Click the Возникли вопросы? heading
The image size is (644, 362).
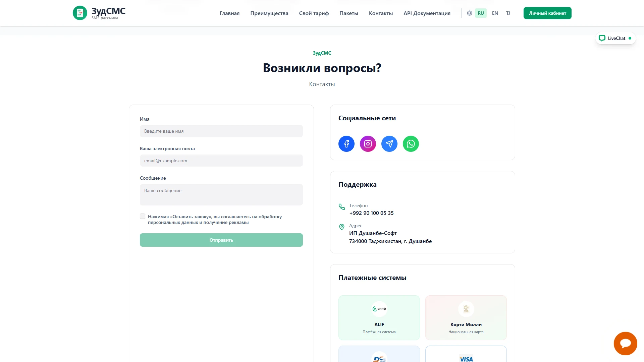322,68
